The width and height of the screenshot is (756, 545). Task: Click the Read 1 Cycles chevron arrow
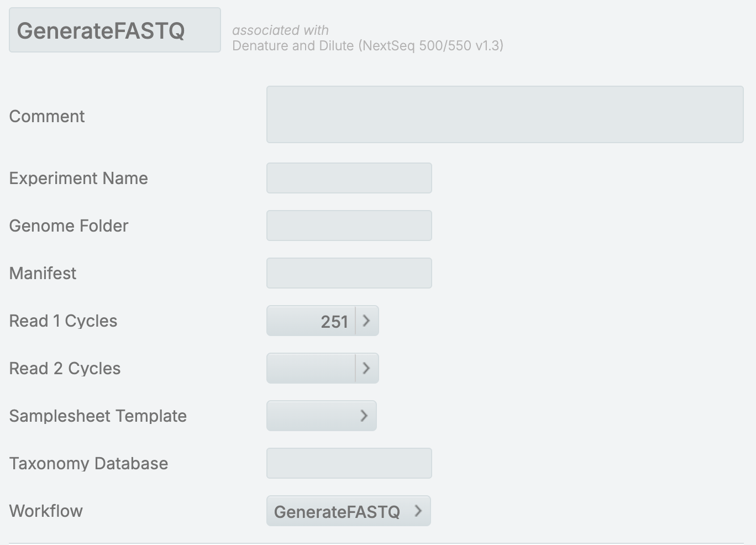(366, 321)
